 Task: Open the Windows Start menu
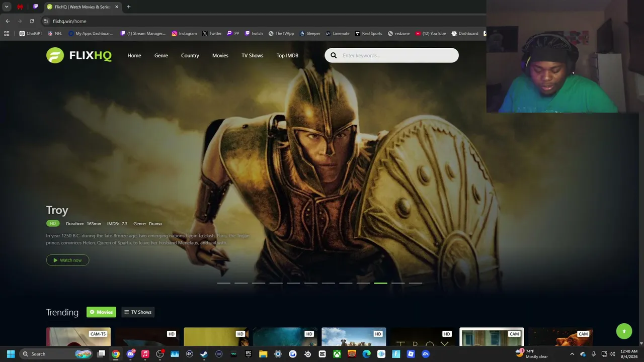(11, 354)
